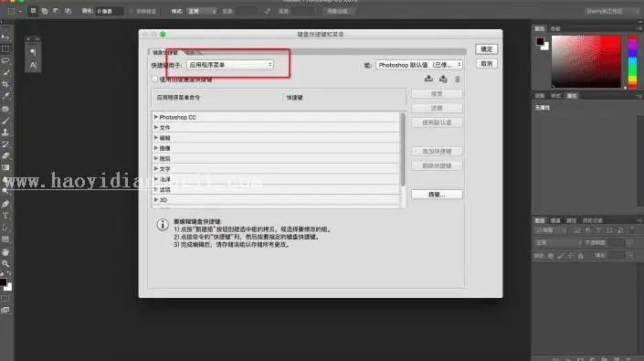
Task: Select the Brush tool
Action: [x=5, y=121]
